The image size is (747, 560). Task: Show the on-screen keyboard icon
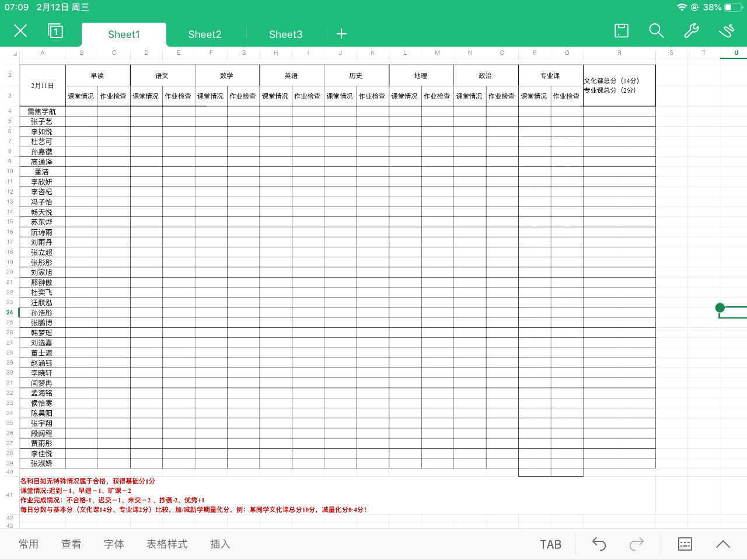click(x=685, y=544)
